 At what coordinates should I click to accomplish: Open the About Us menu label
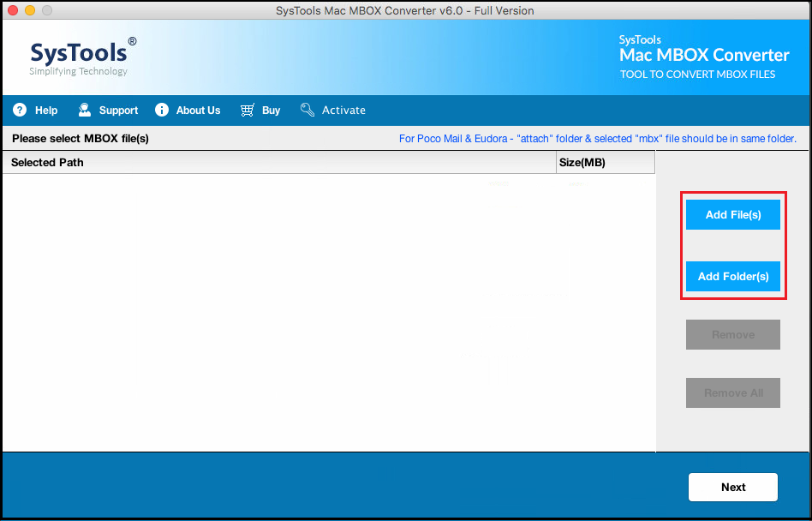199,111
